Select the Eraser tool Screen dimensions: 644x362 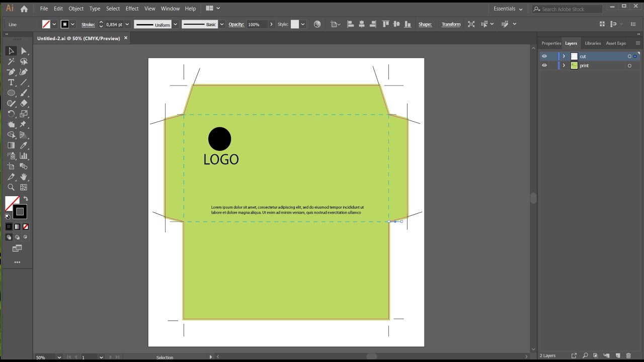pyautogui.click(x=24, y=104)
